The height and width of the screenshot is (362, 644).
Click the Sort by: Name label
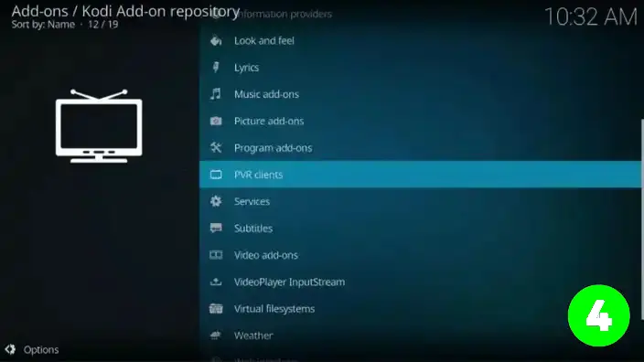pyautogui.click(x=43, y=25)
